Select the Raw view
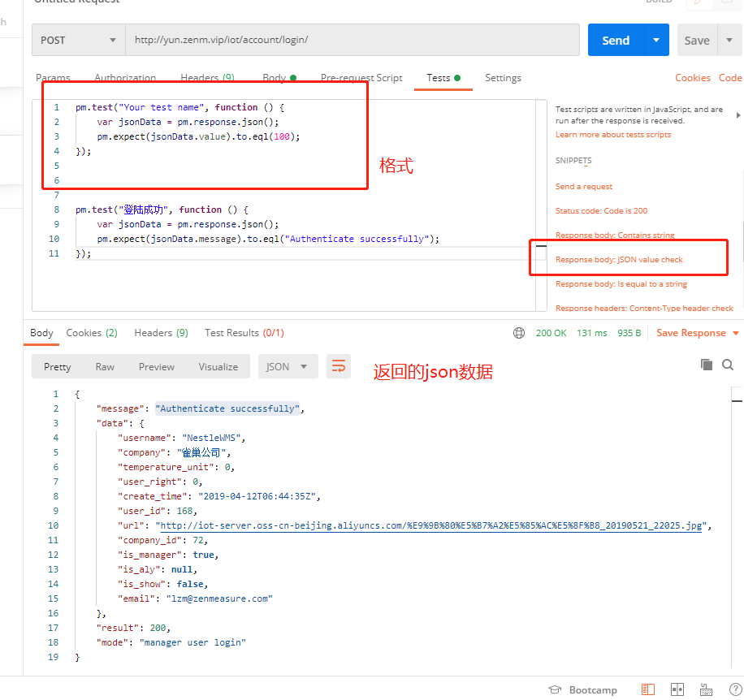This screenshot has width=744, height=700. [x=105, y=366]
